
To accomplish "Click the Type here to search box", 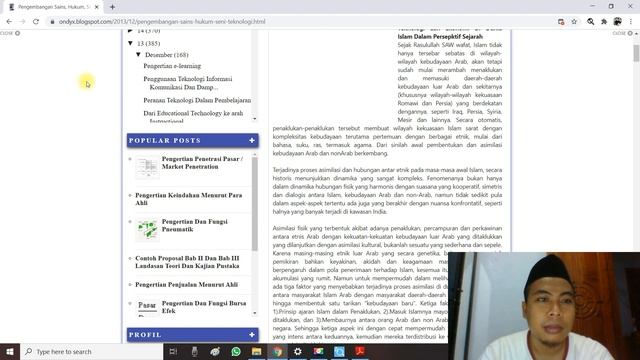I will (91, 351).
